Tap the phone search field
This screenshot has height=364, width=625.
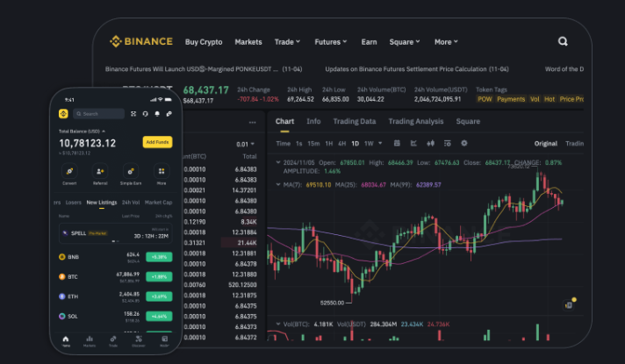pyautogui.click(x=99, y=114)
